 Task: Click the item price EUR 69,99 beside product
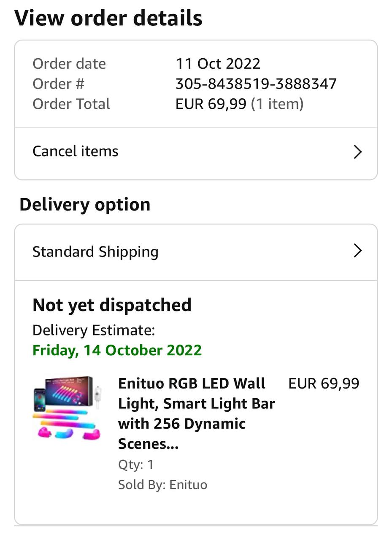pyautogui.click(x=324, y=383)
